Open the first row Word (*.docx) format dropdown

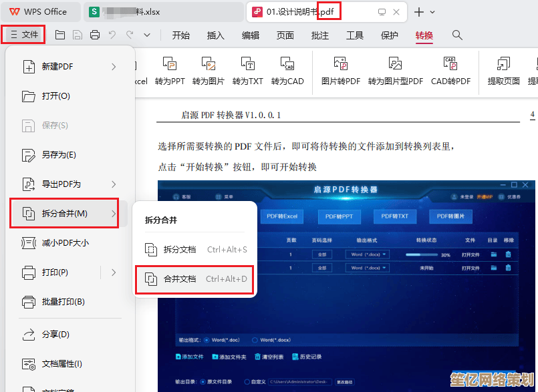point(368,254)
